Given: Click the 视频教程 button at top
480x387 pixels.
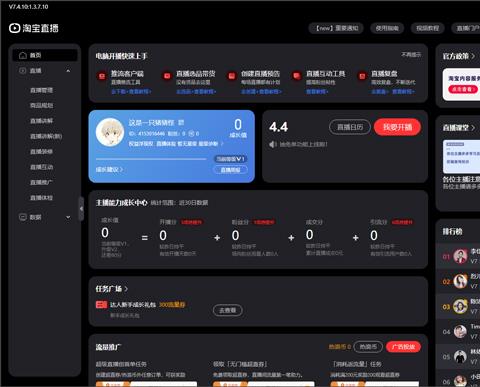Looking at the screenshot, I should click(428, 28).
